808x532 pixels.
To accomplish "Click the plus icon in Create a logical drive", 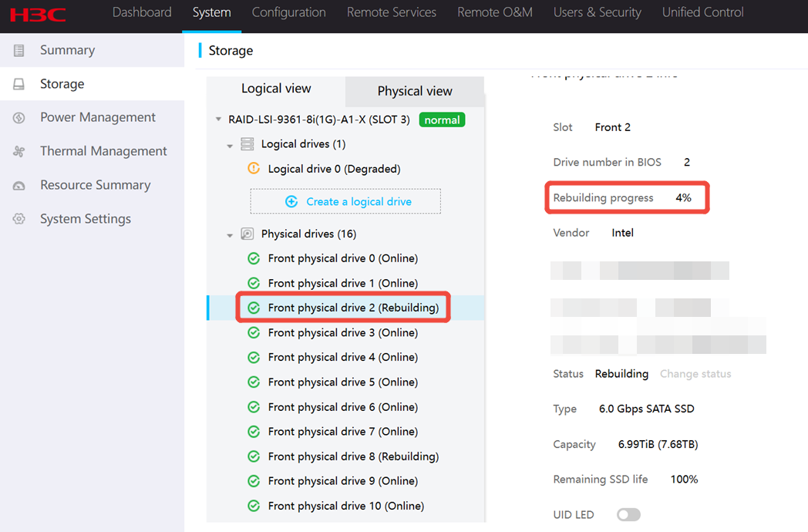I will point(291,201).
